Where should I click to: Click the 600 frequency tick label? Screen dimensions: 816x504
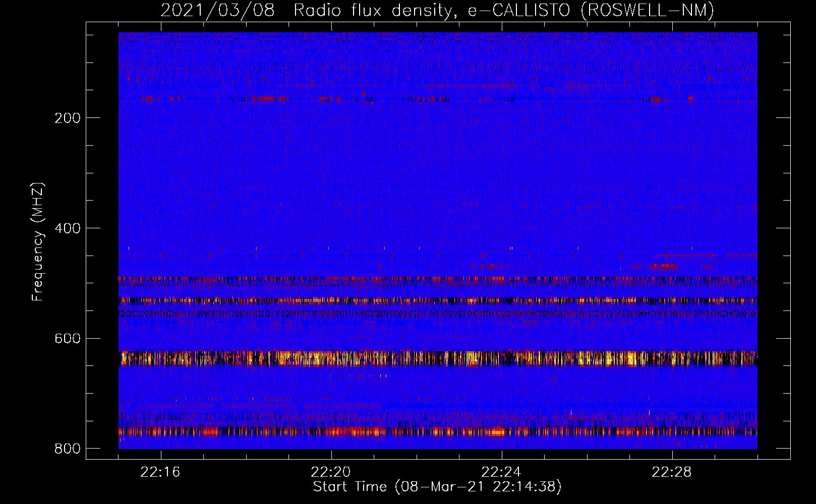coord(68,339)
